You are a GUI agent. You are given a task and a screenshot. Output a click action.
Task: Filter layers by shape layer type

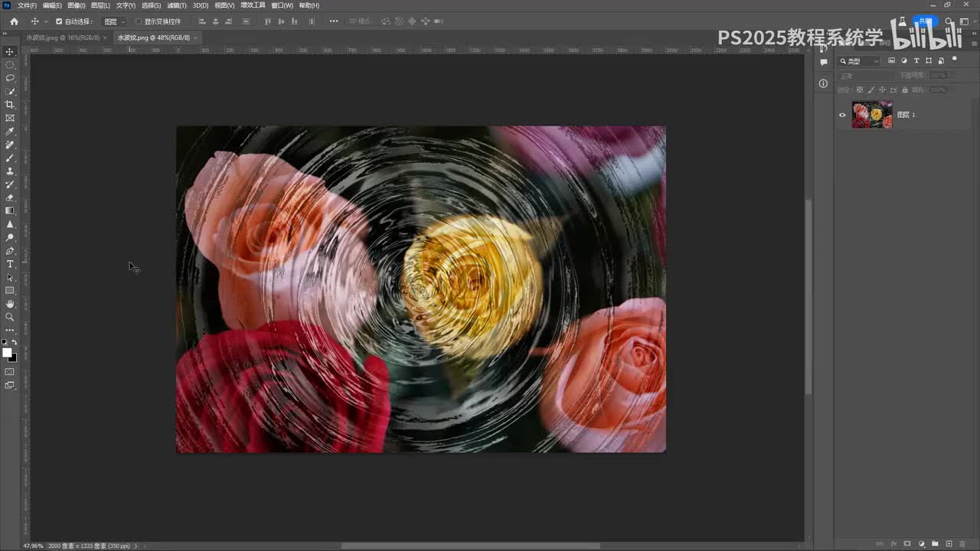point(929,60)
